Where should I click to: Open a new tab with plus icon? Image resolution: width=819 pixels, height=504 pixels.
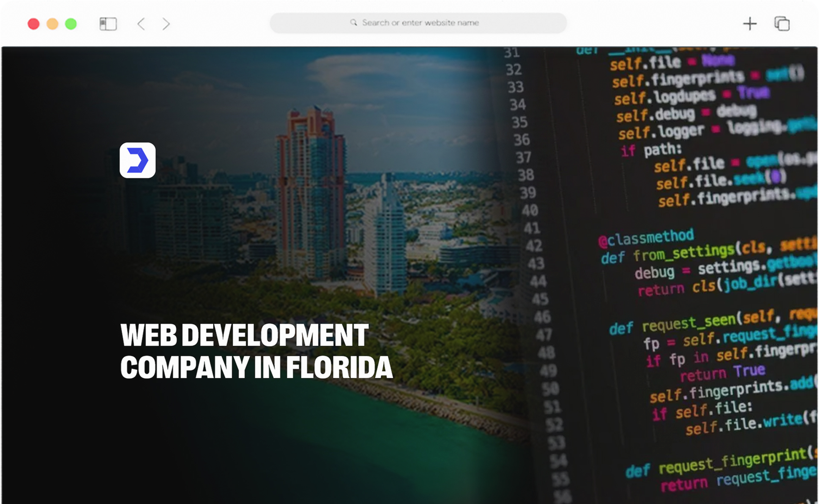click(750, 24)
